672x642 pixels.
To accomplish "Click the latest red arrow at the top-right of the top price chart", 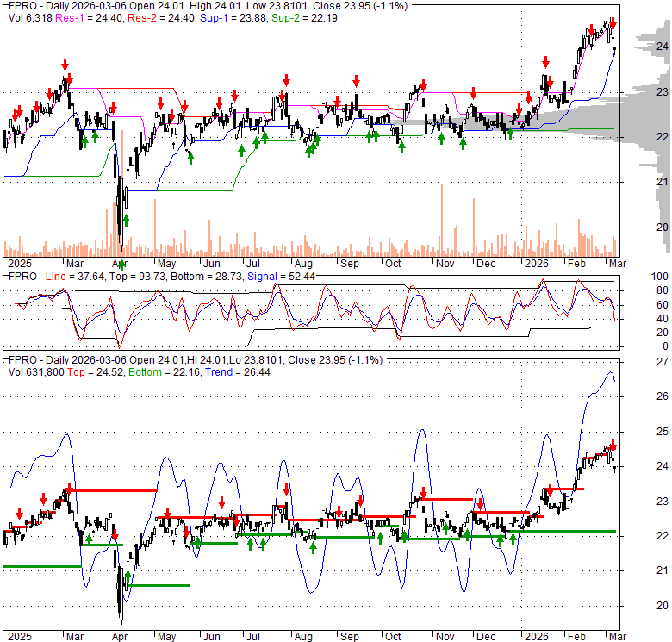I will pos(613,22).
